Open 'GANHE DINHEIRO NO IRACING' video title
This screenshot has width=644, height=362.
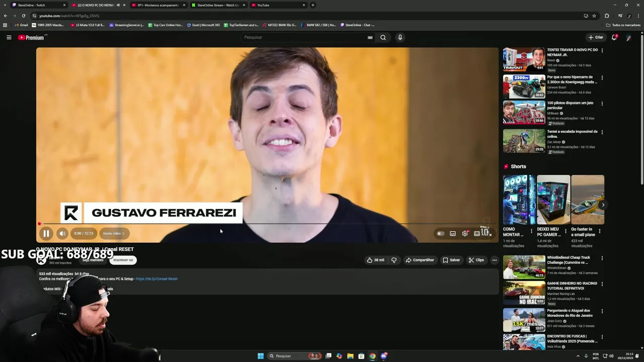click(x=572, y=286)
